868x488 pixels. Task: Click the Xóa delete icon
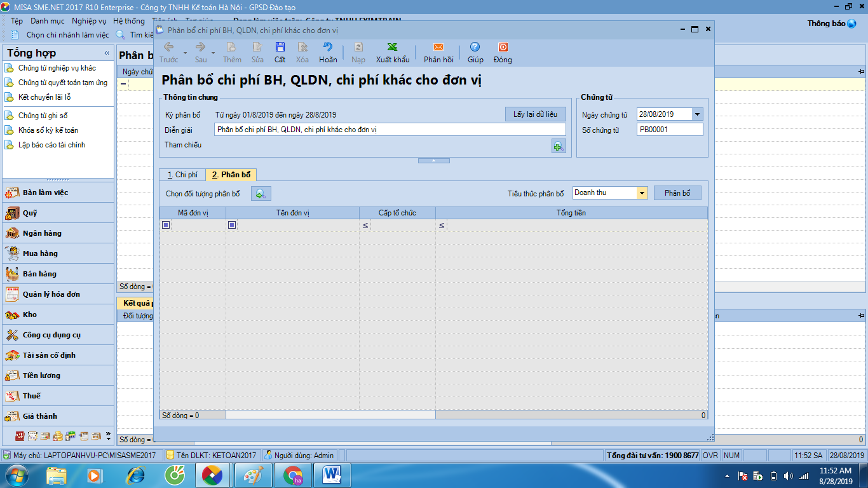coord(302,47)
